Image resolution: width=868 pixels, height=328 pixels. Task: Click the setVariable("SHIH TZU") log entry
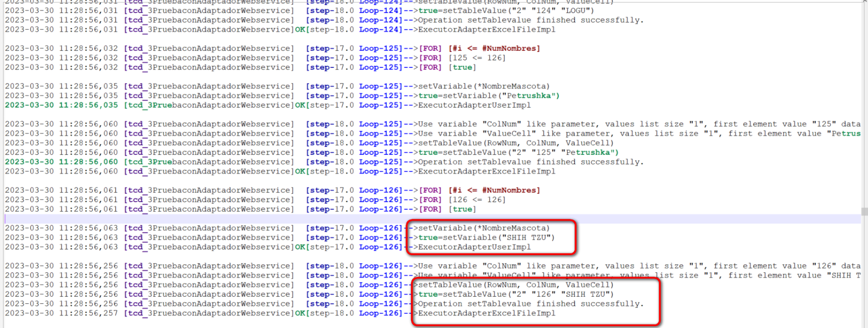point(486,237)
